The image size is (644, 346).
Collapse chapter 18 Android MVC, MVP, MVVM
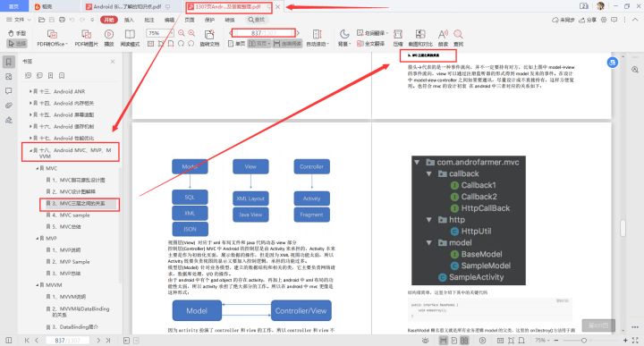(x=30, y=150)
